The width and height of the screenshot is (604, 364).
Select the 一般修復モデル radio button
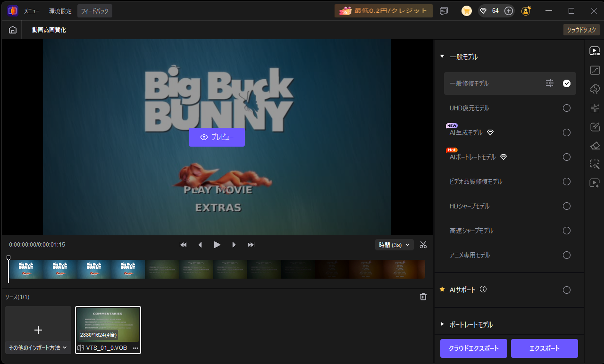[567, 83]
